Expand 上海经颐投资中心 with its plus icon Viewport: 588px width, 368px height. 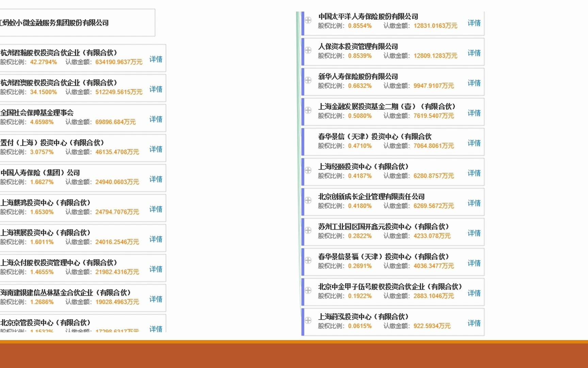click(x=308, y=170)
